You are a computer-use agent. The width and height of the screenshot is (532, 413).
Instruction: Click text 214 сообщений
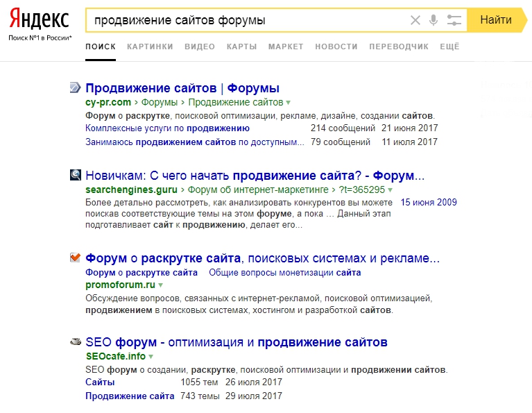point(343,128)
